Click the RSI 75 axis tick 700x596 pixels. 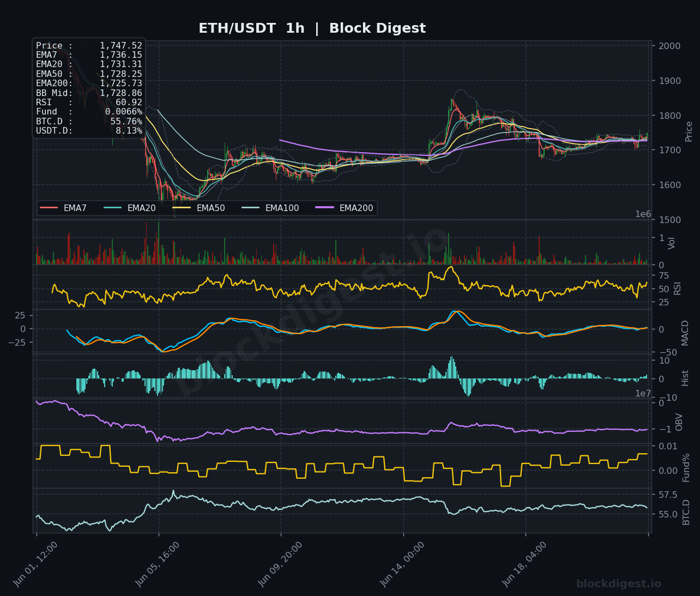[664, 275]
